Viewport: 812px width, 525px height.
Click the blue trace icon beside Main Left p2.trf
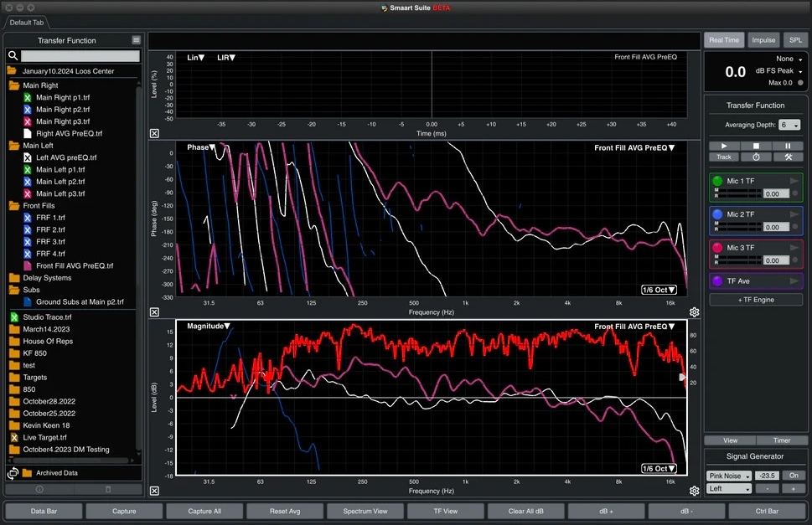(x=28, y=182)
